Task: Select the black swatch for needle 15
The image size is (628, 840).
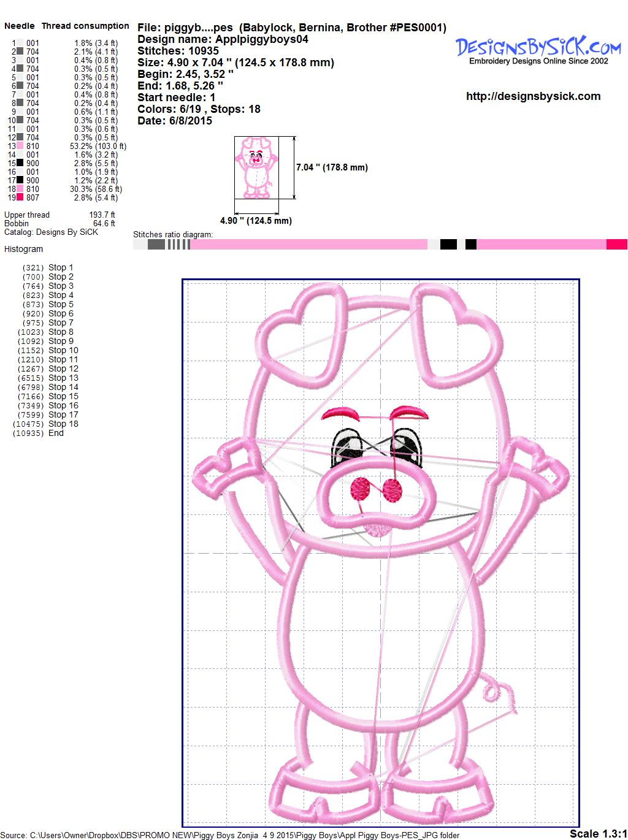Action: (x=20, y=163)
